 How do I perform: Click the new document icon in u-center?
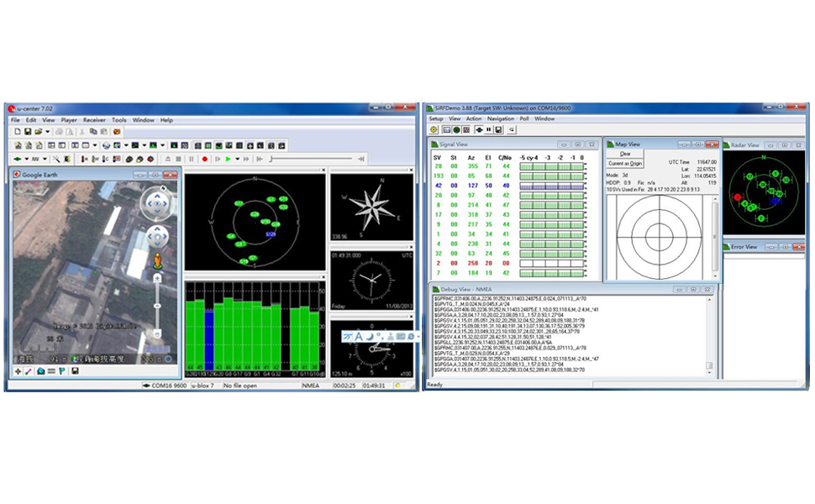pos(16,132)
